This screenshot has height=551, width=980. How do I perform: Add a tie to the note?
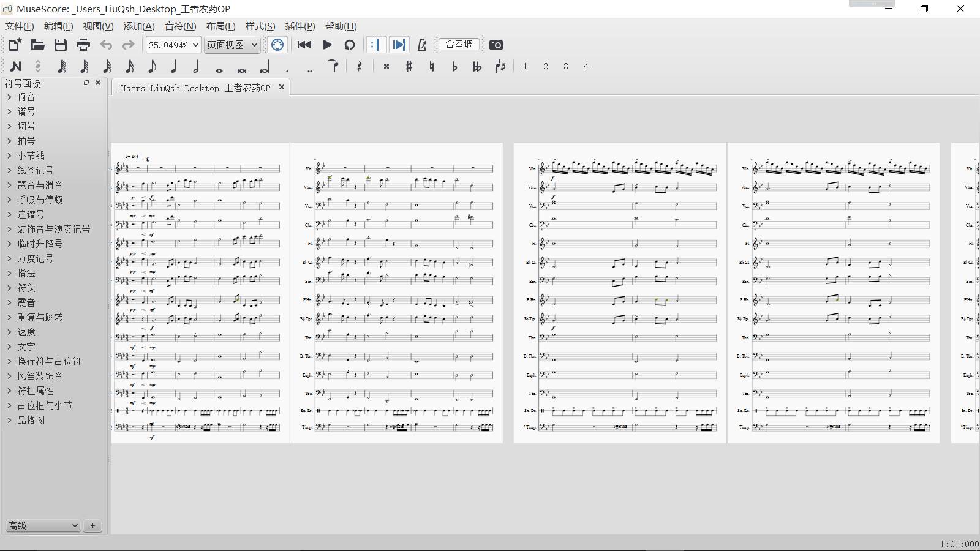(x=333, y=66)
